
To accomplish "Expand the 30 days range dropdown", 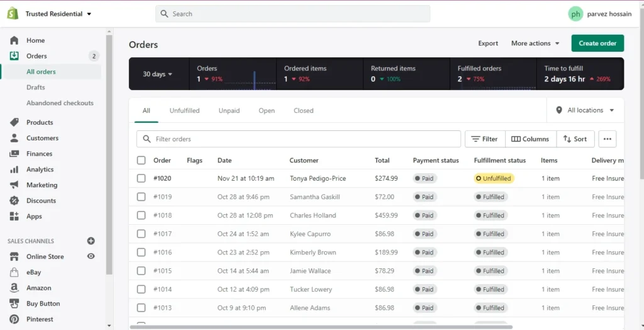I will (x=157, y=74).
